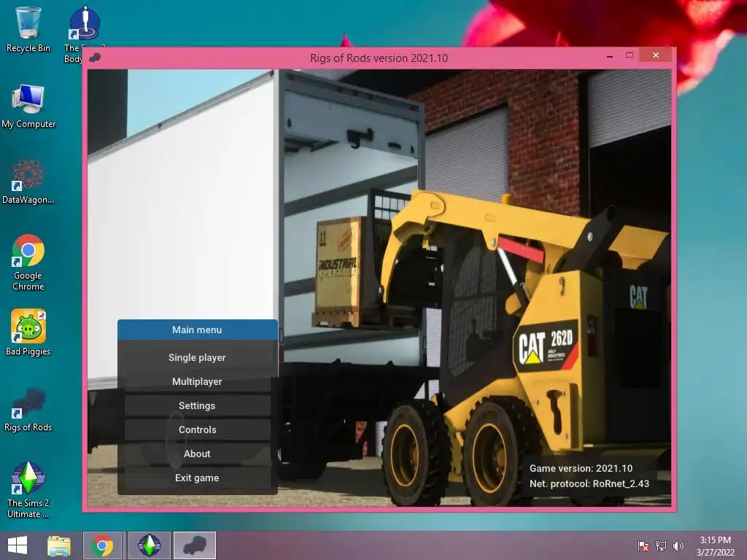Select Rigs of Rods taskbar button

pyautogui.click(x=194, y=545)
